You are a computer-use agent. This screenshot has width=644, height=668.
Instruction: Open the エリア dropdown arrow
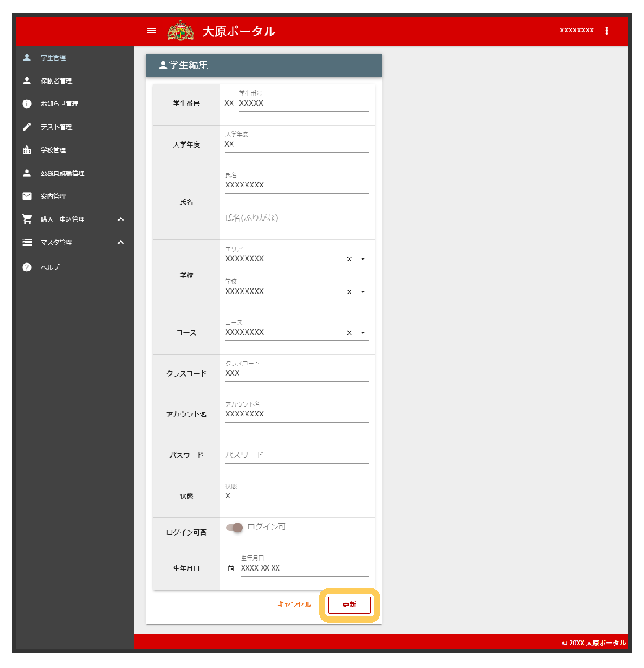tap(363, 259)
